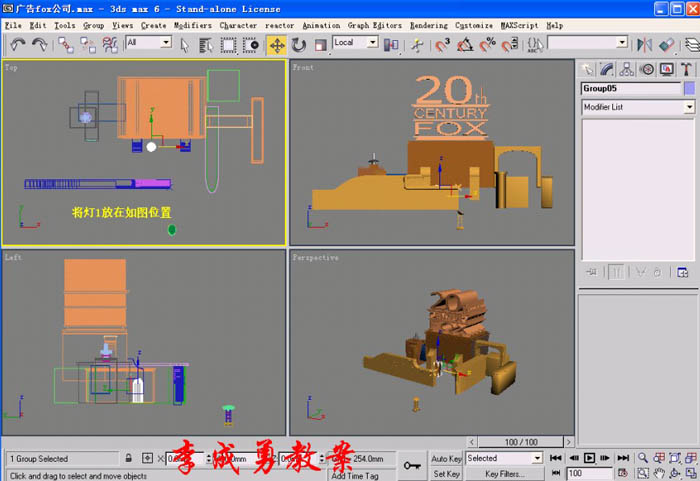Switch to the Modify command panel tab
This screenshot has height=481, width=700.
click(606, 69)
